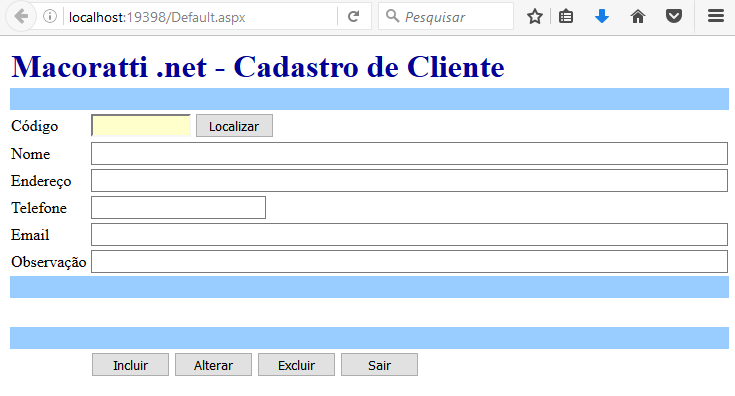Click the Nome text field
This screenshot has width=735, height=396.
pyautogui.click(x=409, y=153)
